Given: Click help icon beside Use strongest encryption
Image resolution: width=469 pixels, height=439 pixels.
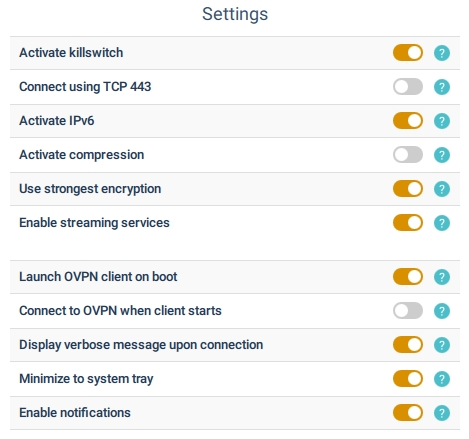Looking at the screenshot, I should click(442, 189).
